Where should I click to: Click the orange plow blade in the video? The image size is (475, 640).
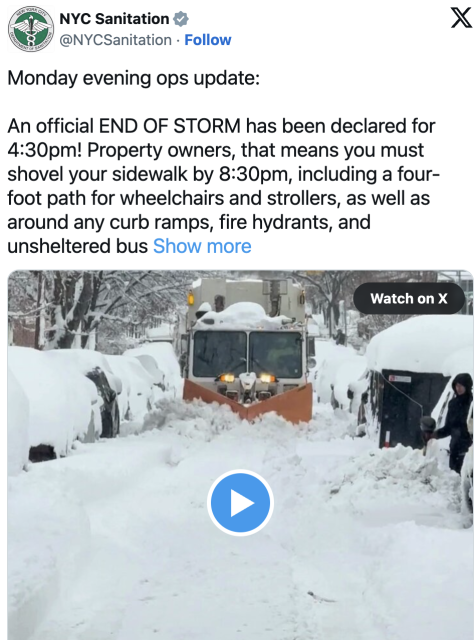pyautogui.click(x=248, y=400)
